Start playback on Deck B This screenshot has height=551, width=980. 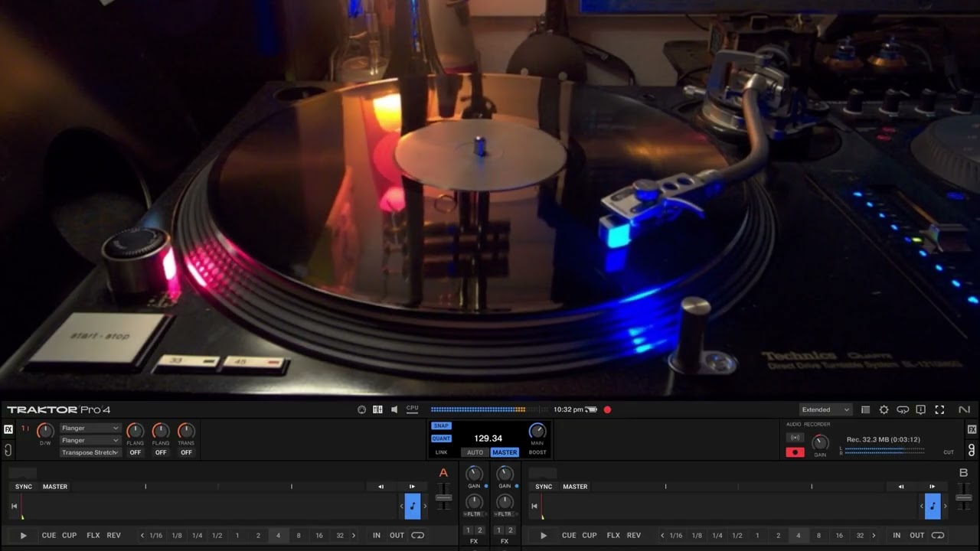pos(544,536)
